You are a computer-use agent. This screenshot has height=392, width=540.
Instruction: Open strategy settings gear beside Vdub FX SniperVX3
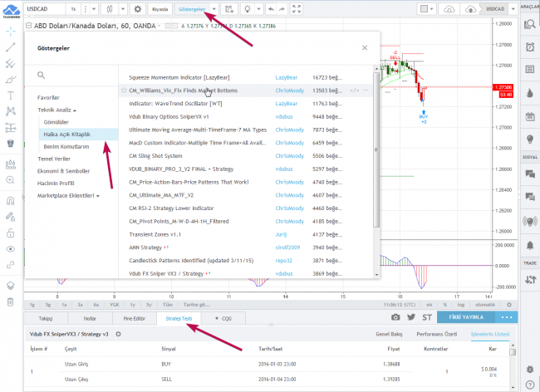coord(119,334)
